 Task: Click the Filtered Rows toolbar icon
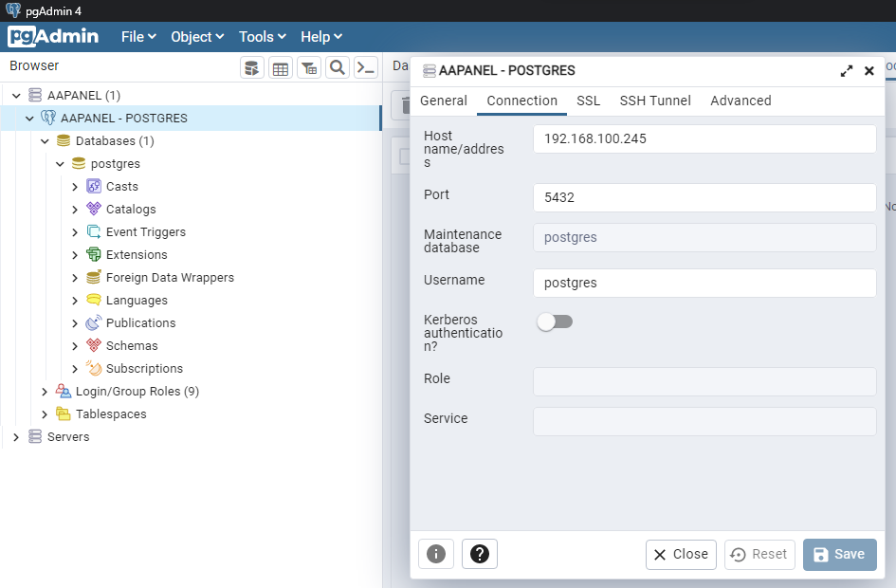[308, 67]
